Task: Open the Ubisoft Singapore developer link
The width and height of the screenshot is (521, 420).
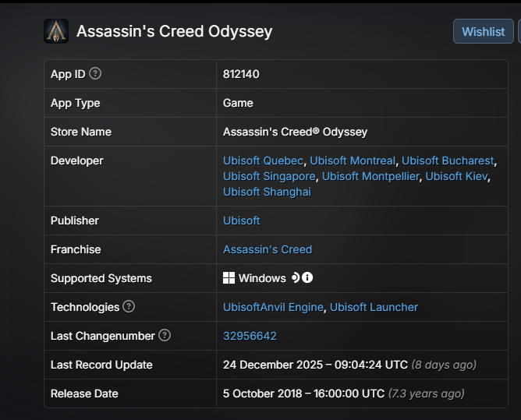Action: (x=269, y=176)
